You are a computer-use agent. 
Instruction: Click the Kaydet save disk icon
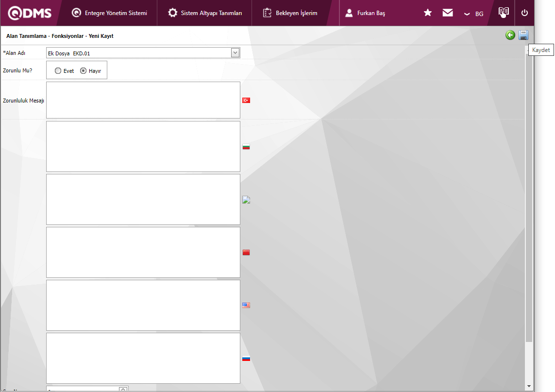523,35
